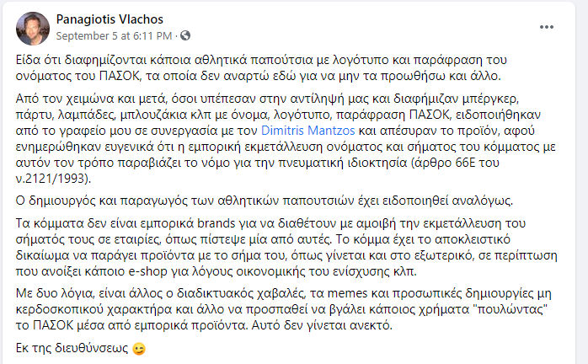
Task: Open the Dimitris Mantzos tagged profile link
Action: (x=307, y=131)
